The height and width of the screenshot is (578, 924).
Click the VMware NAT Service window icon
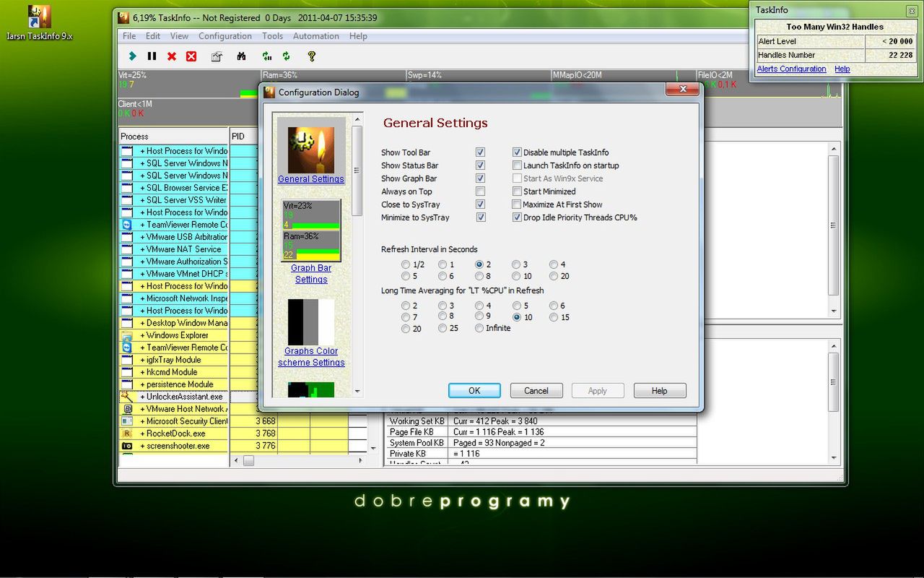click(127, 249)
